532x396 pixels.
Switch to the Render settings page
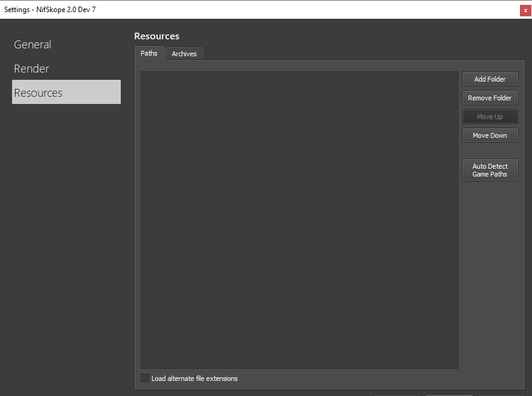coord(31,69)
